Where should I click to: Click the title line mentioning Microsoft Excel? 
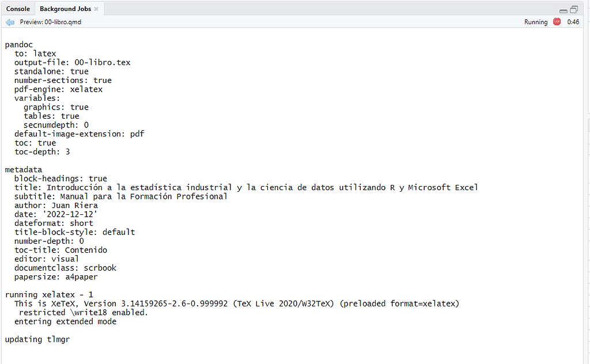(246, 188)
